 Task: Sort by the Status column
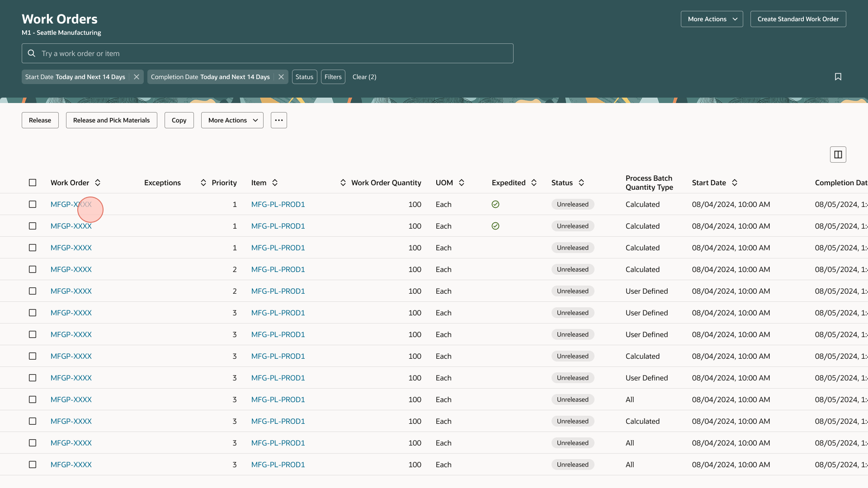point(581,183)
